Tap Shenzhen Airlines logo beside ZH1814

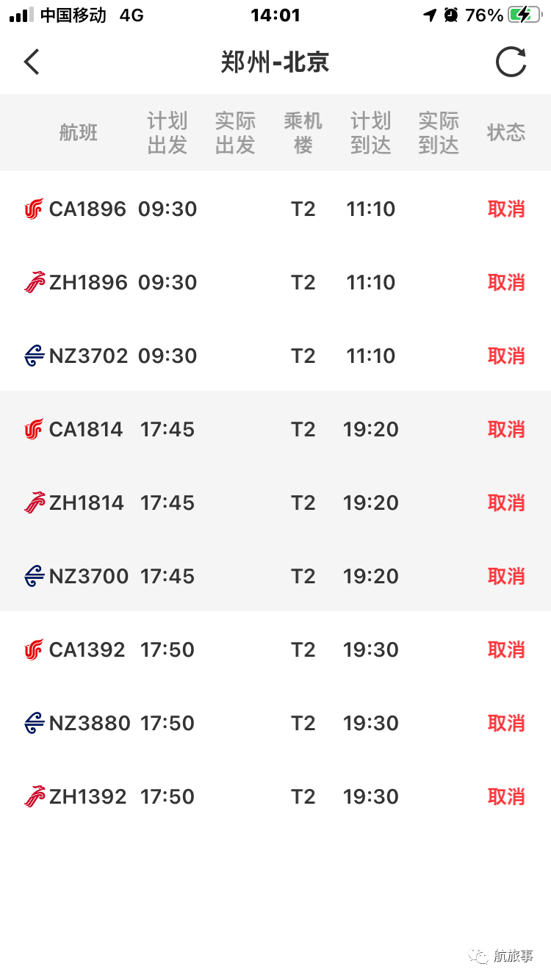pos(34,503)
